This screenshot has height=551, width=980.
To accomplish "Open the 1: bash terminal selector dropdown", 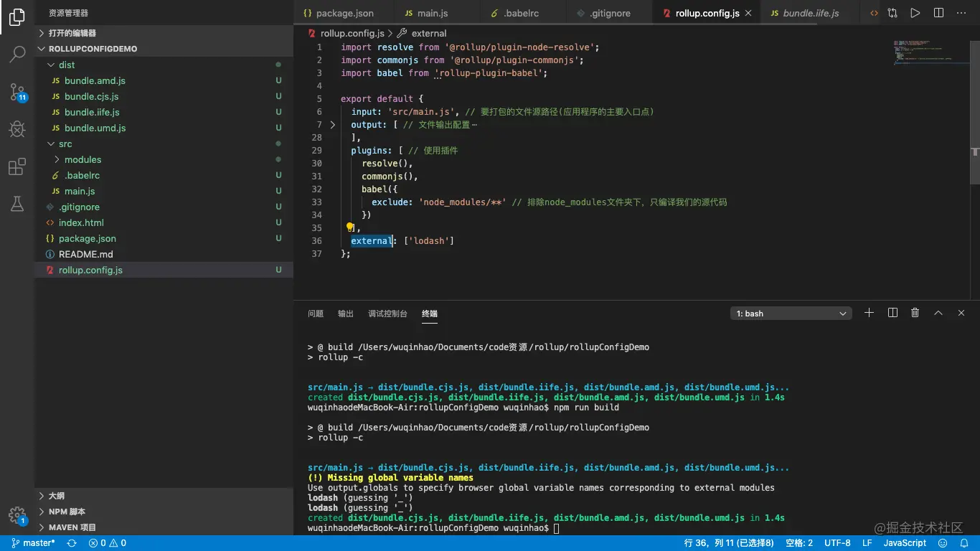I will coord(791,314).
